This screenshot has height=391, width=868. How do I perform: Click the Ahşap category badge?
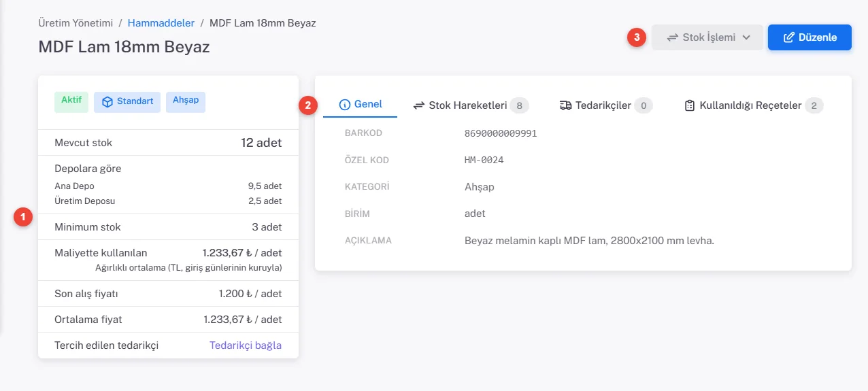point(186,101)
